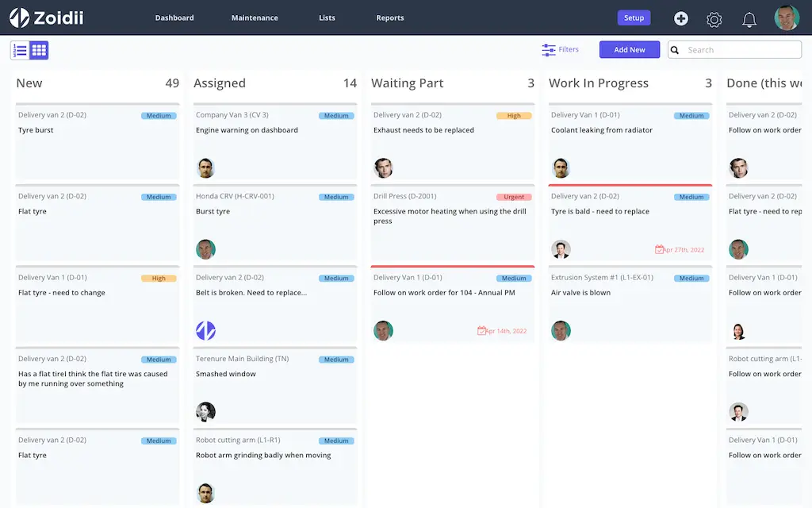Click 'Has a flat tire' description text
Screen dimensions: 812x508
93,379
